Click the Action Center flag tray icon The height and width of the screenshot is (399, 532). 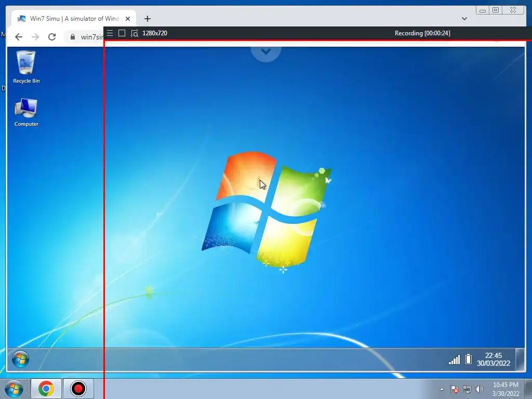coord(455,389)
